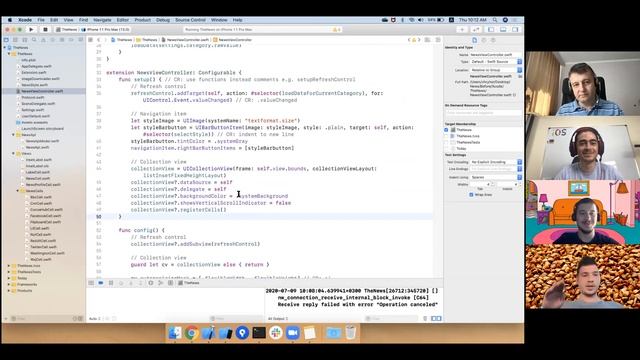Open the Report navigator tab

tap(80, 40)
